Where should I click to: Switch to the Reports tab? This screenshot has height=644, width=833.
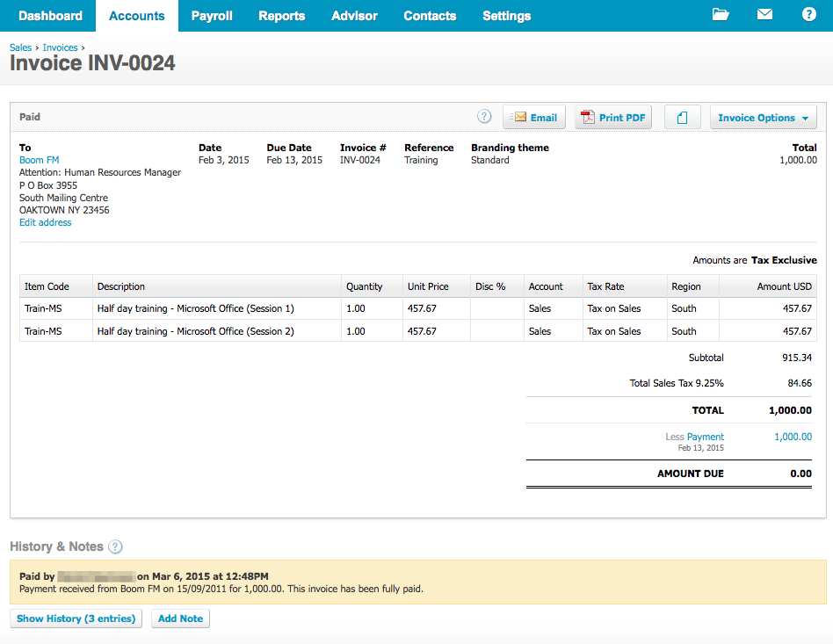pos(281,16)
